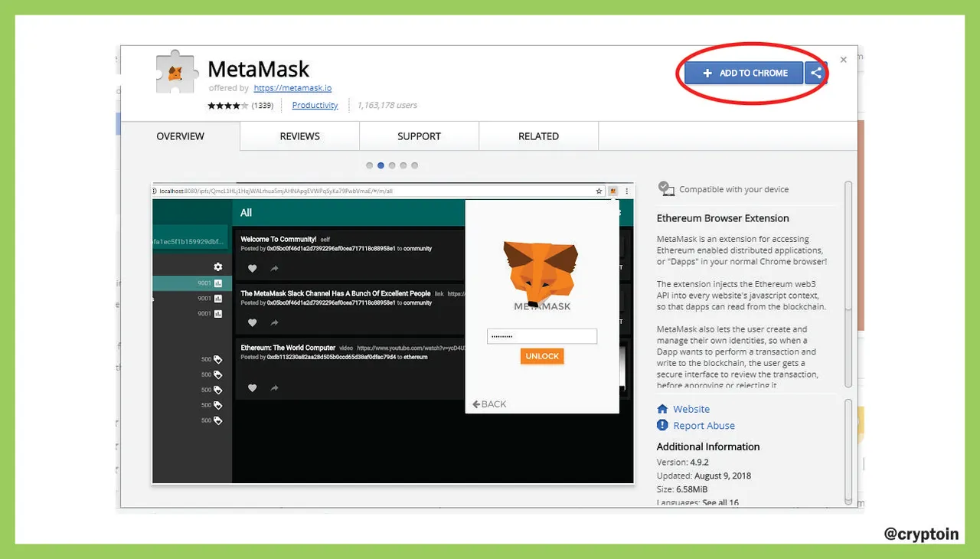The height and width of the screenshot is (559, 980).
Task: Select the second (active) carousel dot
Action: (x=381, y=165)
